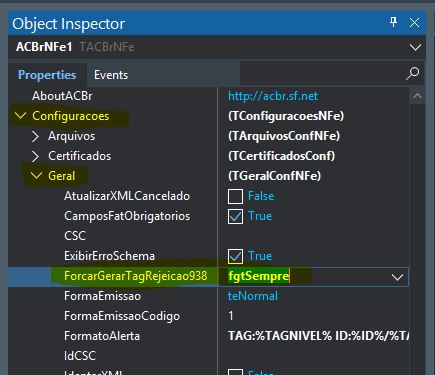Select the AtualizarXMLCancelado property name
The height and width of the screenshot is (375, 435).
(127, 196)
